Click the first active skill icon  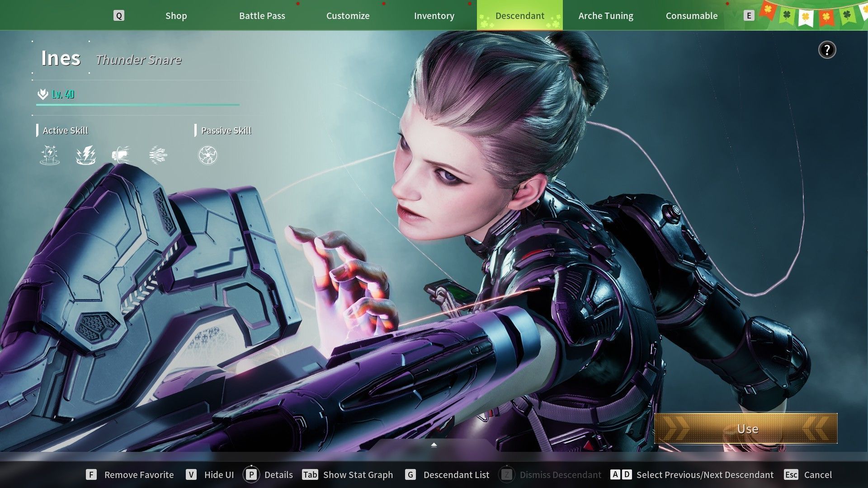pyautogui.click(x=50, y=155)
